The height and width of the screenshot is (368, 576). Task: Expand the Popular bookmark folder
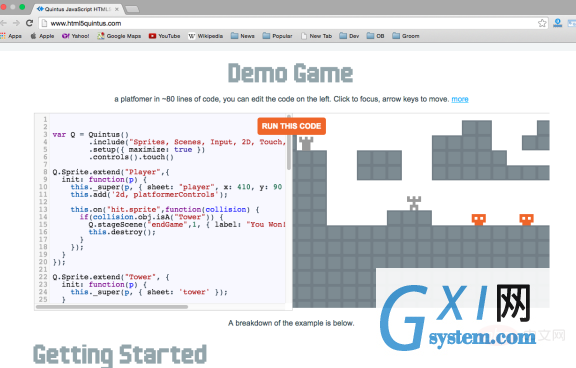(x=277, y=36)
